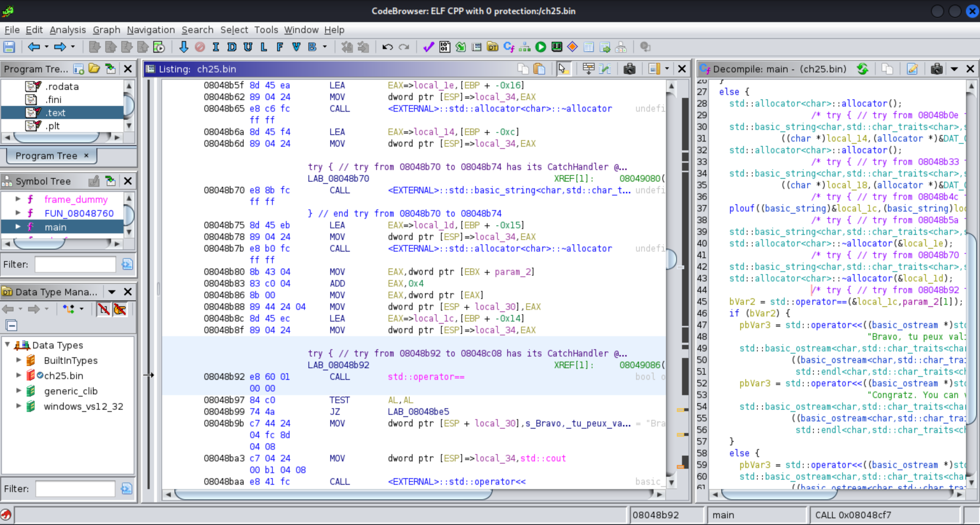Close the Program Tree panel
Image resolution: width=980 pixels, height=525 pixels.
point(128,69)
